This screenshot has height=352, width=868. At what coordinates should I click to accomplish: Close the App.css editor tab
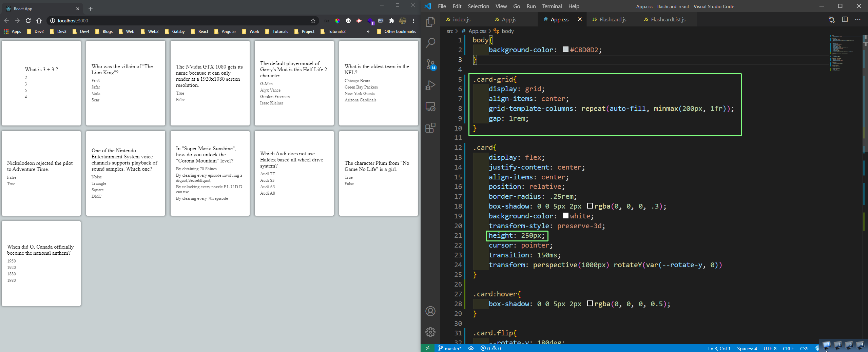point(580,19)
